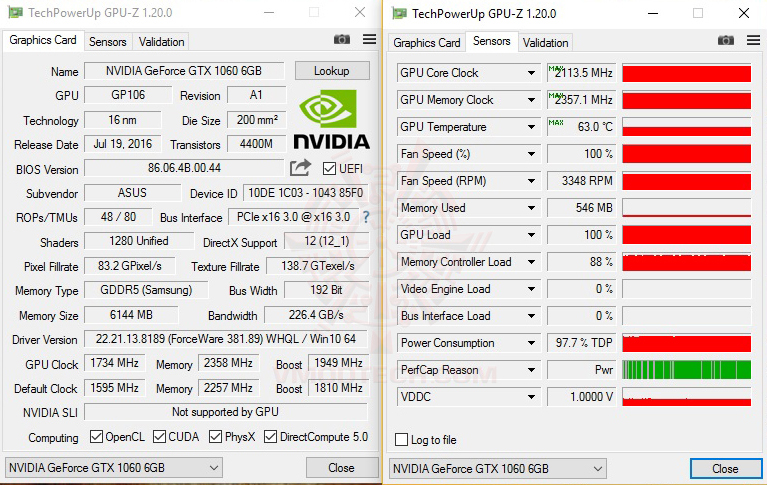Open Validation tab in right window
This screenshot has height=485, width=767.
tap(545, 43)
